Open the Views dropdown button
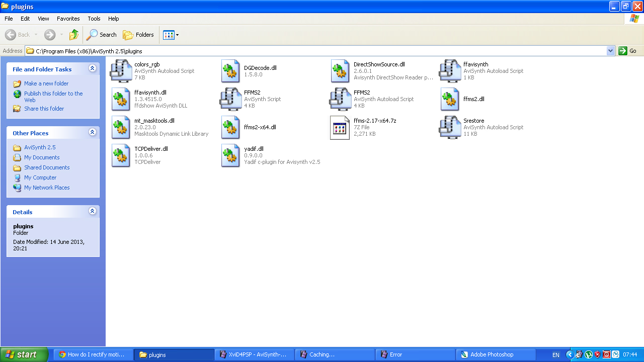Image resolution: width=644 pixels, height=362 pixels. coord(171,35)
